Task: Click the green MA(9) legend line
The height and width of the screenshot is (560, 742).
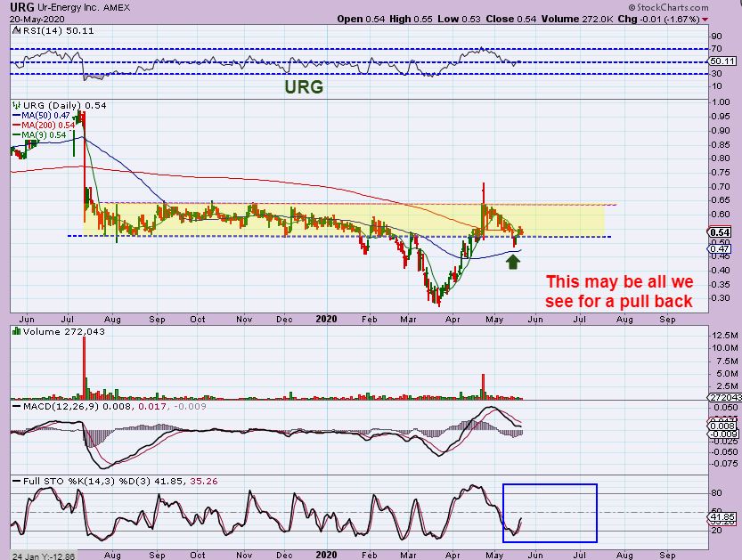Action: (17, 135)
